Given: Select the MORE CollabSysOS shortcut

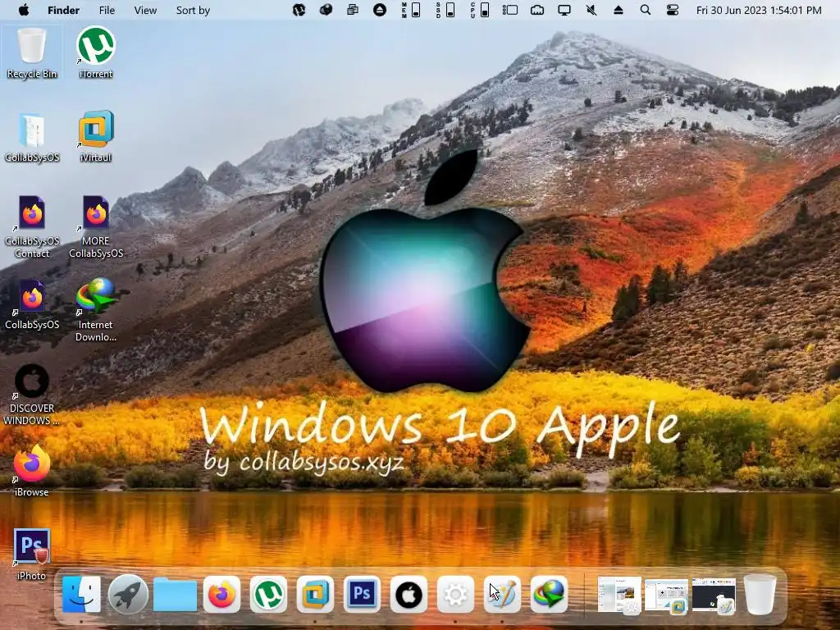Looking at the screenshot, I should tap(96, 226).
